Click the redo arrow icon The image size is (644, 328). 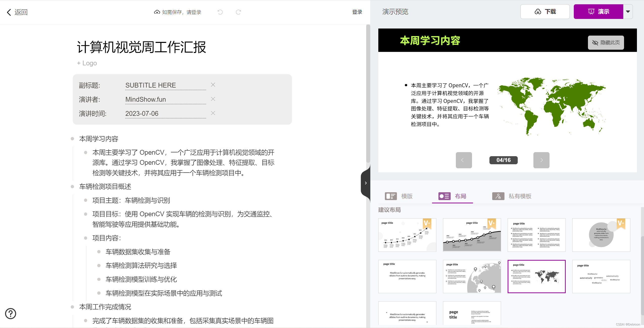pos(238,12)
